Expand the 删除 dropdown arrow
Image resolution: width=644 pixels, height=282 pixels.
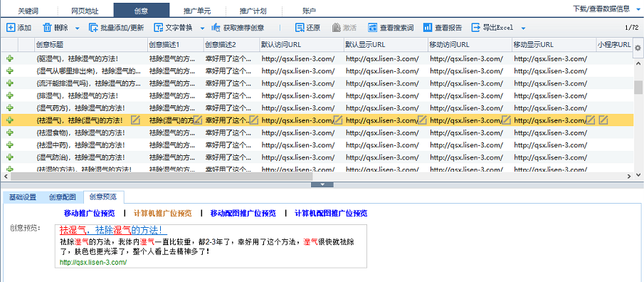point(78,28)
